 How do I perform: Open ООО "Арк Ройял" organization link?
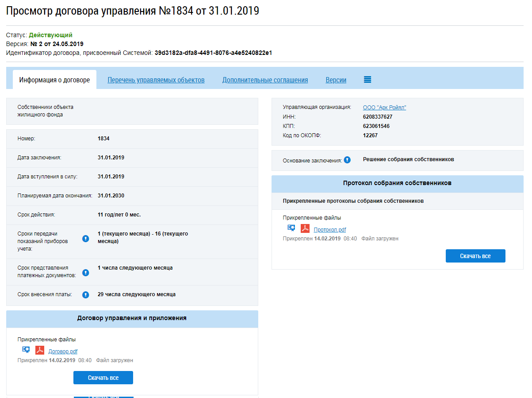(384, 108)
